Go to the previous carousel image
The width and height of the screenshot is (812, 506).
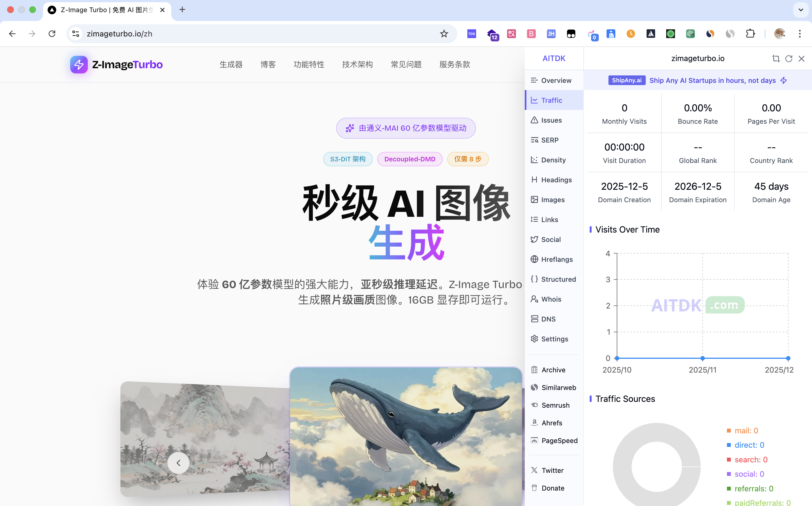click(178, 463)
